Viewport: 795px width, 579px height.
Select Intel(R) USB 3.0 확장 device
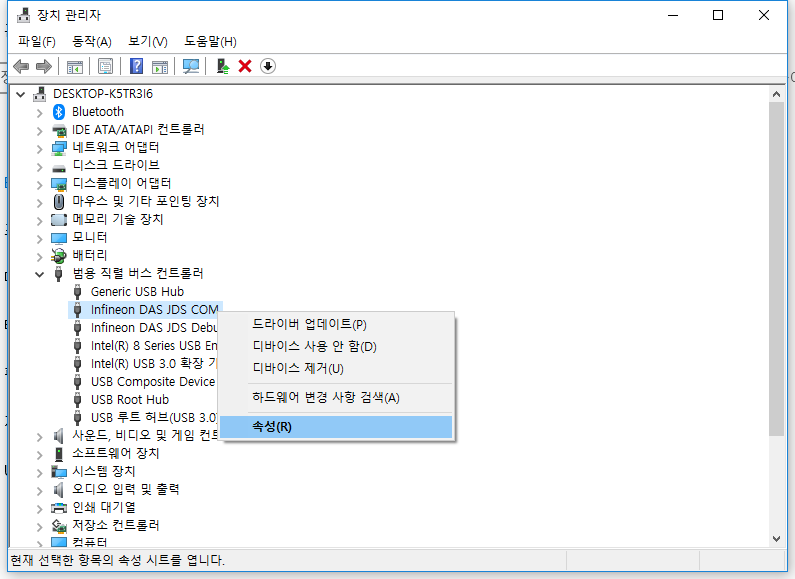coord(154,364)
